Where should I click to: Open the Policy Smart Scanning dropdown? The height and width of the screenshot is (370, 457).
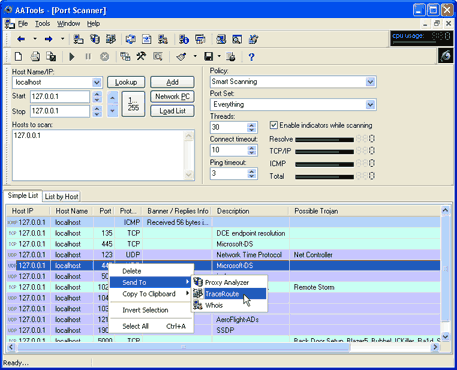click(x=370, y=82)
